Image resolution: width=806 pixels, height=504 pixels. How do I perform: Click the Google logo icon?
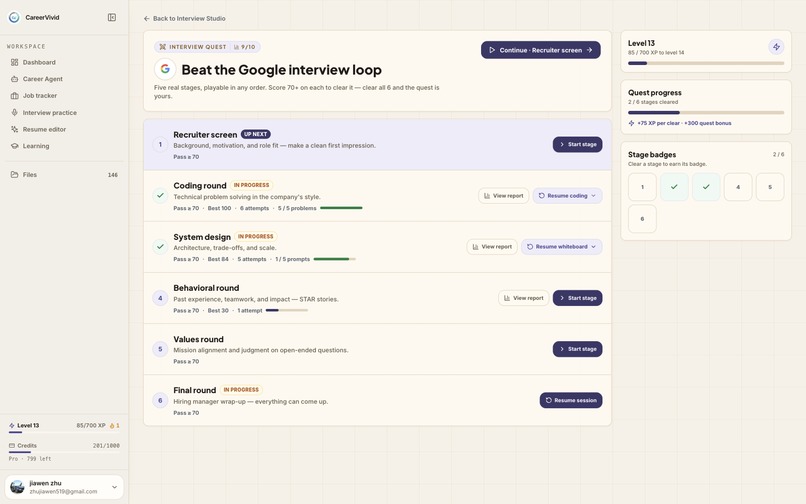tap(165, 69)
